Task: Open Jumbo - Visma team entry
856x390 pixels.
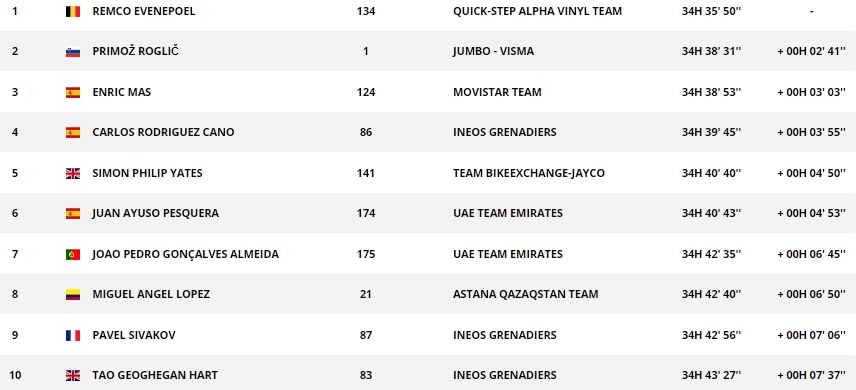Action: coord(494,51)
